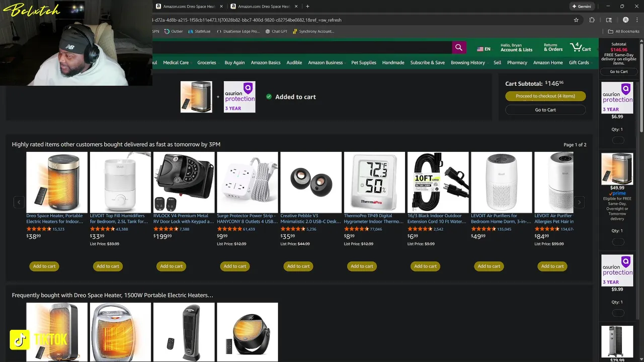Screen dimensions: 644x362
Task: Open the $6.99 Asurion plan in cart sidebar
Action: (x=617, y=98)
